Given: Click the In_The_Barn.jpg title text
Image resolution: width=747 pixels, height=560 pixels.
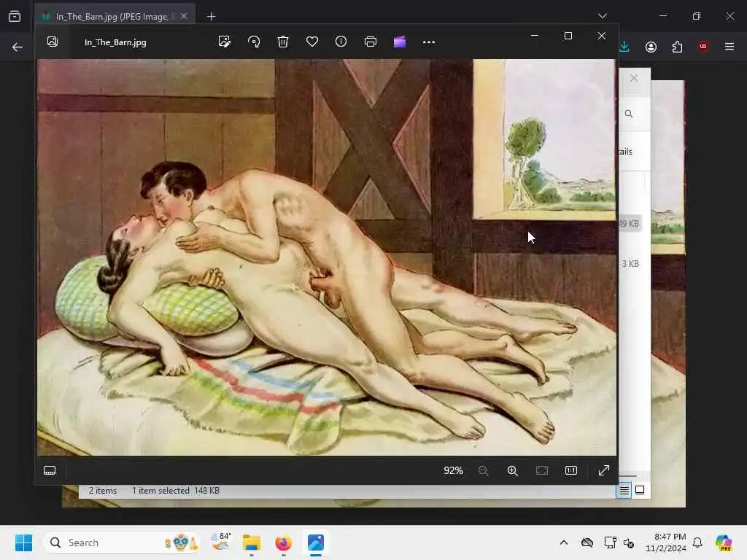Looking at the screenshot, I should click(x=115, y=42).
